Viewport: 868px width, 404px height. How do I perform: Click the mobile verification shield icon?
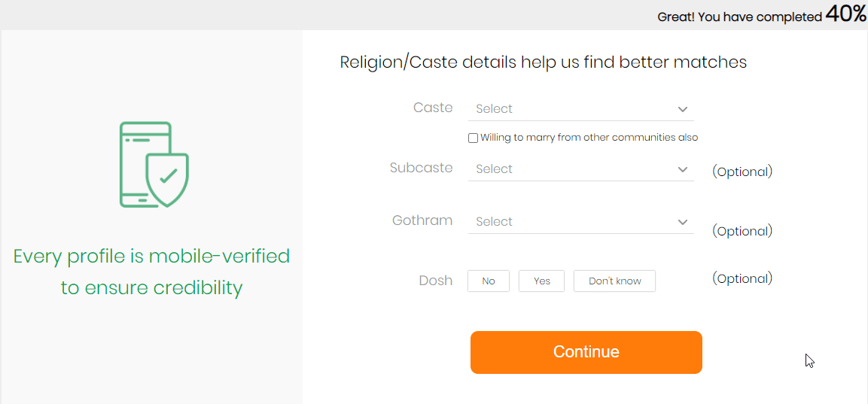(154, 164)
